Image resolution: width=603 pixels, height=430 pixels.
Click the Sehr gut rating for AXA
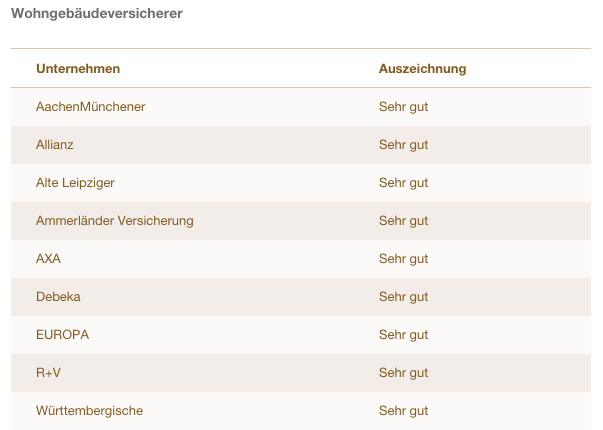(x=403, y=258)
